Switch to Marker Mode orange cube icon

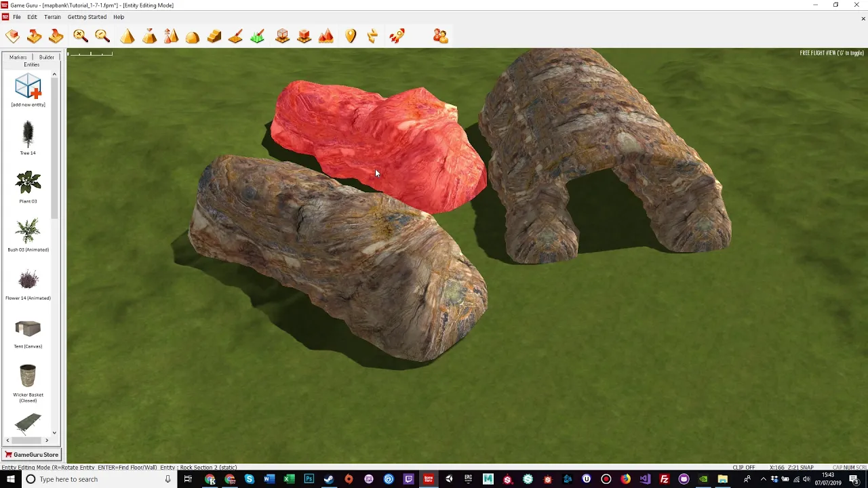pos(304,36)
